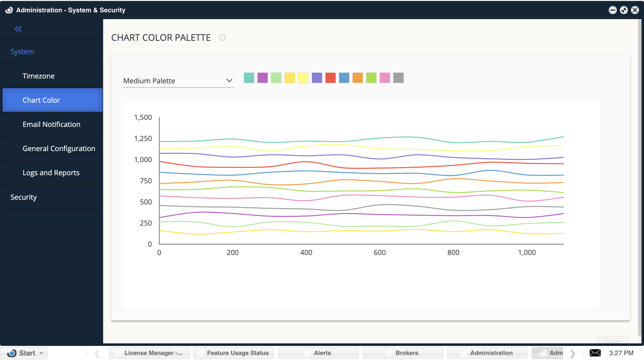Click the red color swatch
Image resolution: width=644 pixels, height=360 pixels.
tap(330, 78)
